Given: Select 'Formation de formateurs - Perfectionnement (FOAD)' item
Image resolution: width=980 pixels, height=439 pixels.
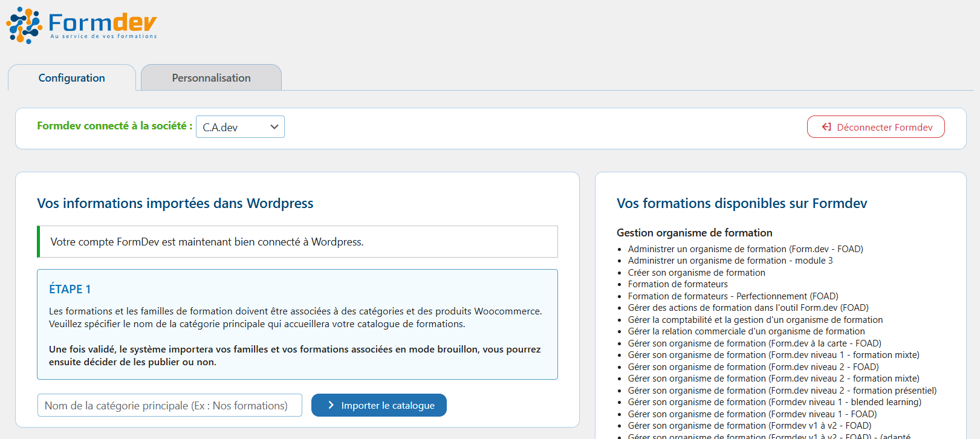Looking at the screenshot, I should click(733, 296).
